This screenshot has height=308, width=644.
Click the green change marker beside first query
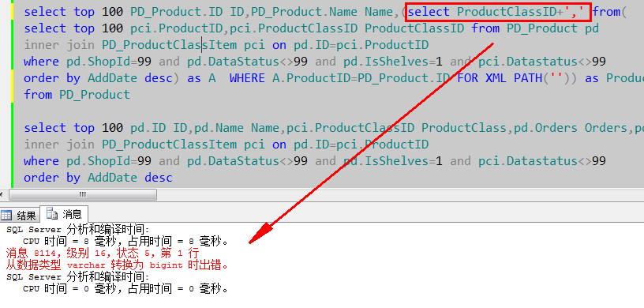(x=13, y=51)
